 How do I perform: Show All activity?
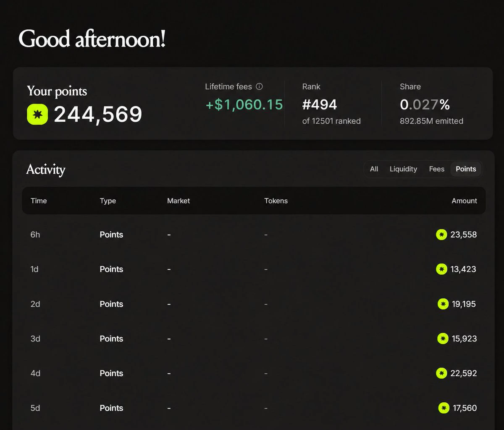pos(374,169)
